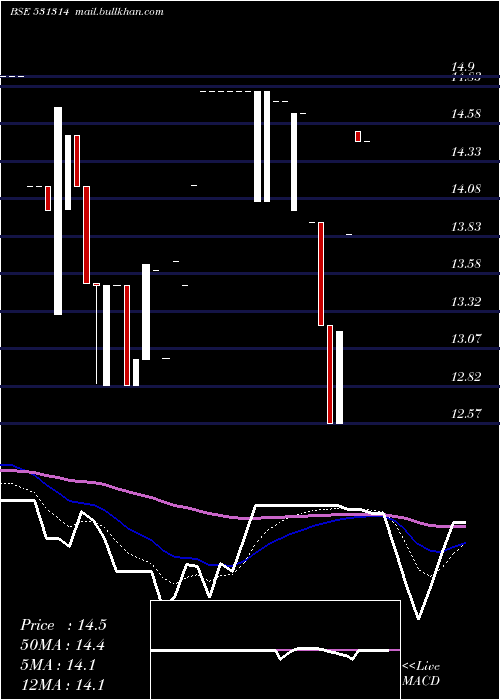
Task: Click the '12MA : 14.1' readout
Action: [62, 685]
